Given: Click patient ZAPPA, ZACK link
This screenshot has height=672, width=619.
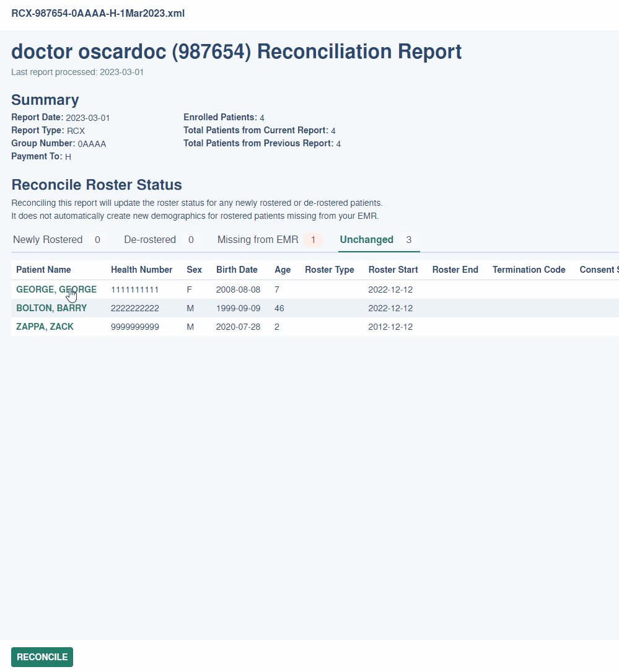Looking at the screenshot, I should click(x=45, y=327).
